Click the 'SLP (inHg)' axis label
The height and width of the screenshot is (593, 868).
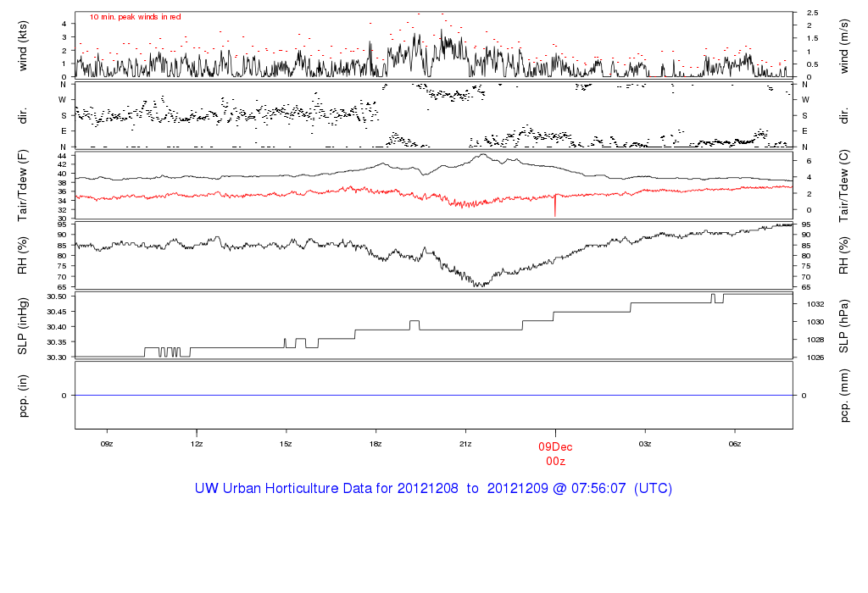click(x=23, y=326)
